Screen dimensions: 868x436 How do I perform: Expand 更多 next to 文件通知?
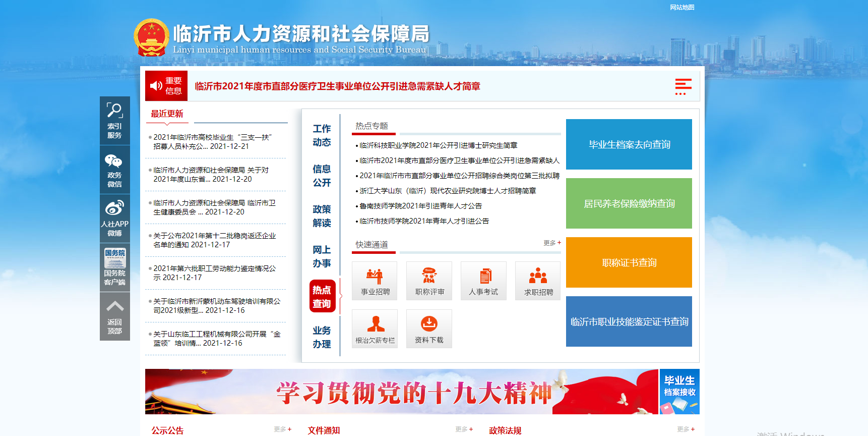click(464, 429)
